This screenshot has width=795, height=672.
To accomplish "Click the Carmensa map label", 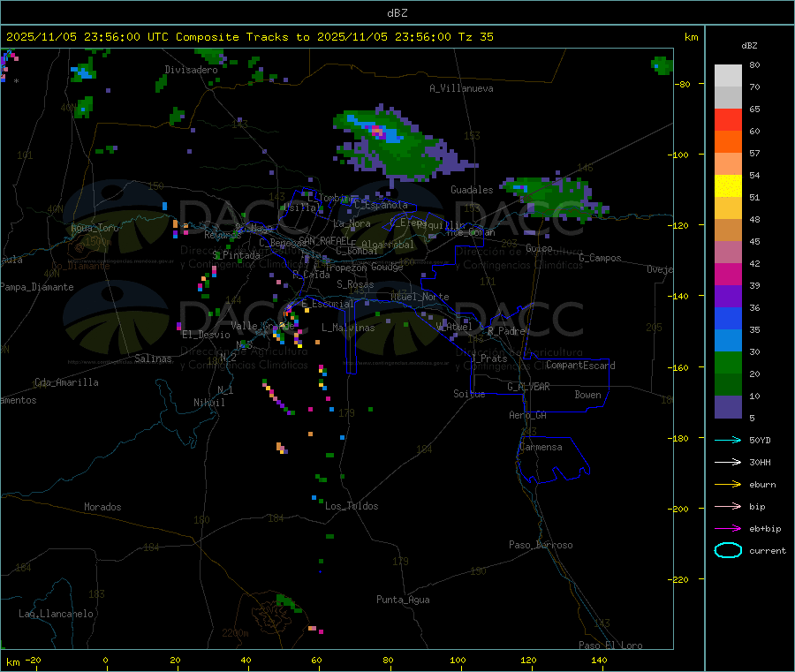I will point(541,447).
